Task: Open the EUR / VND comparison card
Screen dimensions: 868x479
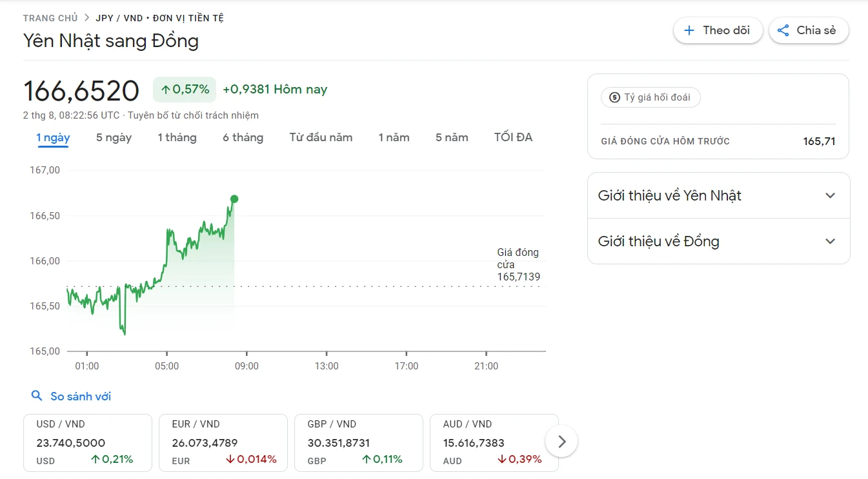Action: pyautogui.click(x=223, y=442)
